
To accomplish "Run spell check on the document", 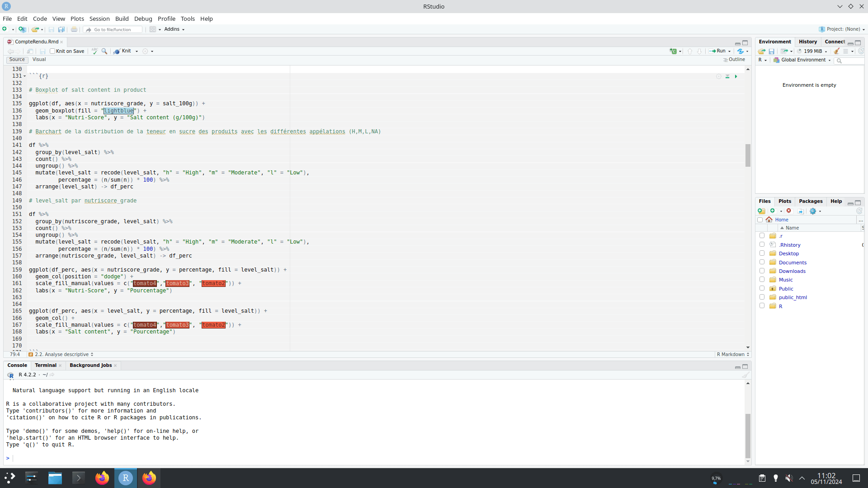I will click(94, 52).
